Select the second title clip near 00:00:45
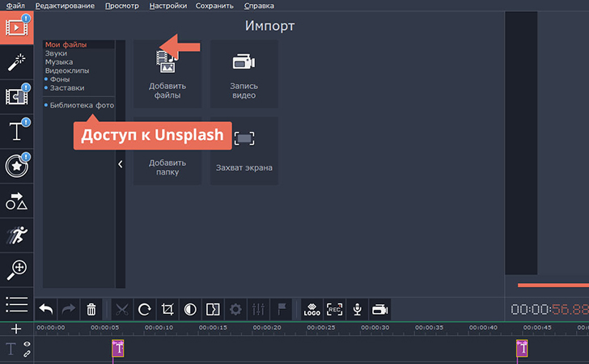This screenshot has width=589, height=364. (522, 348)
